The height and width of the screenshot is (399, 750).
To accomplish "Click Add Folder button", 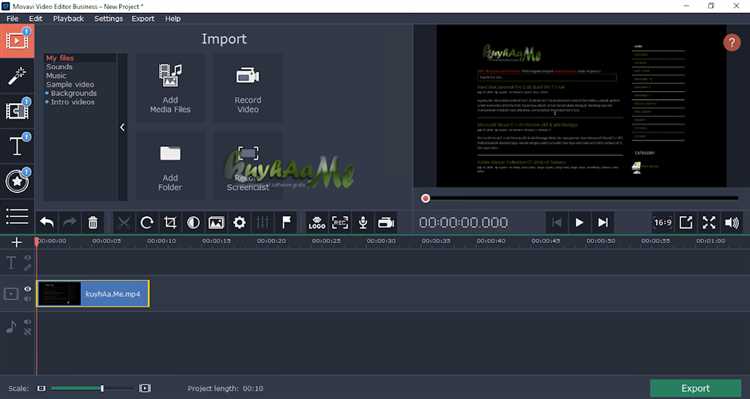I will [x=170, y=166].
